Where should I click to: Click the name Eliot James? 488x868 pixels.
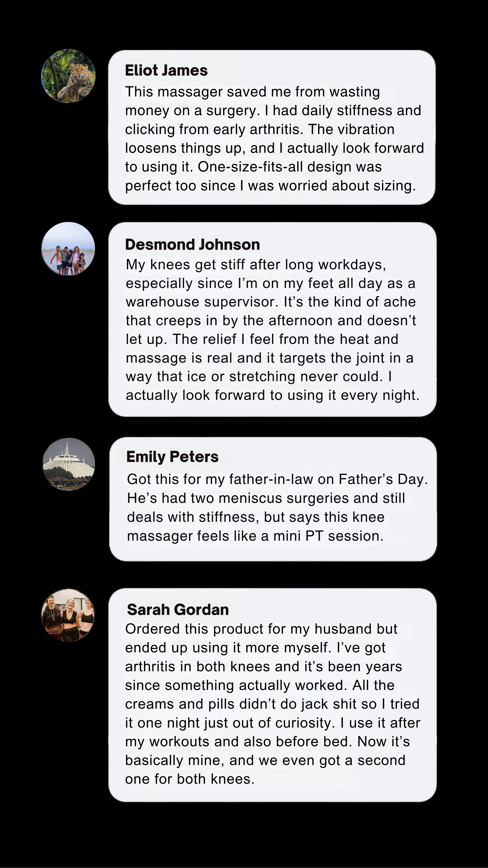[166, 71]
